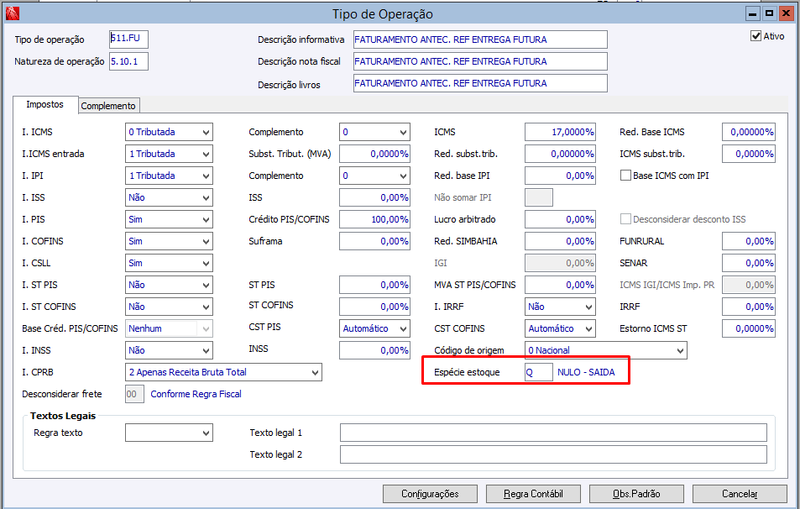Click the Crédito PIS/COFINS field
800x509 pixels.
pos(374,220)
